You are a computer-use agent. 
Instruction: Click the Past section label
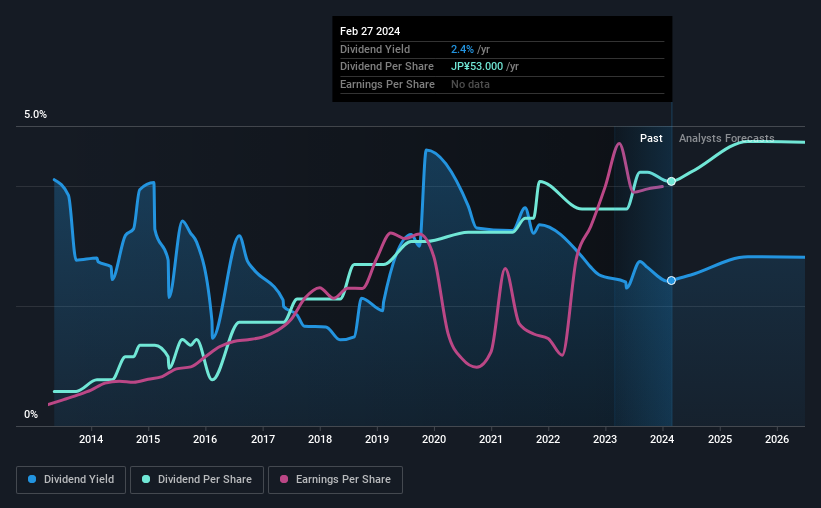coord(651,138)
